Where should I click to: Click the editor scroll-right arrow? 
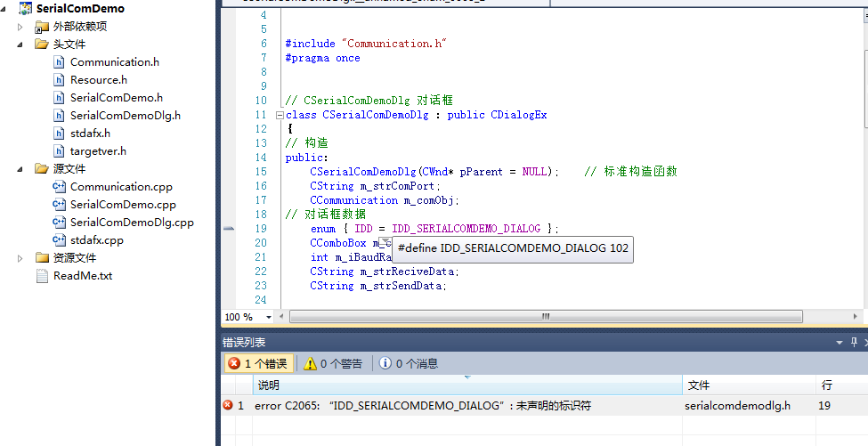(x=856, y=317)
